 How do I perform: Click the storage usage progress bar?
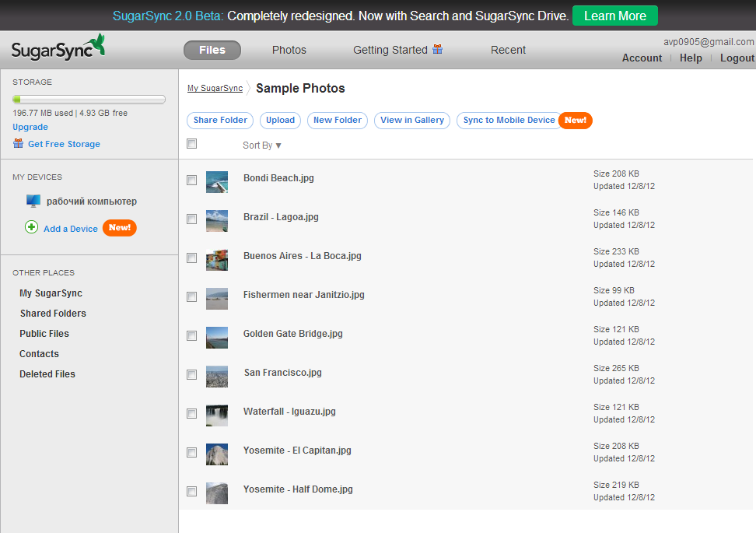[89, 100]
